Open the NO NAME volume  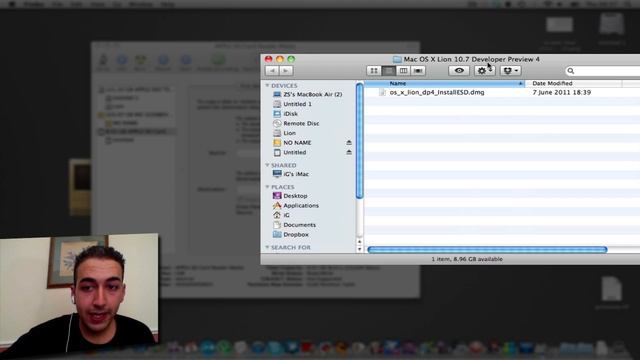tap(292, 142)
